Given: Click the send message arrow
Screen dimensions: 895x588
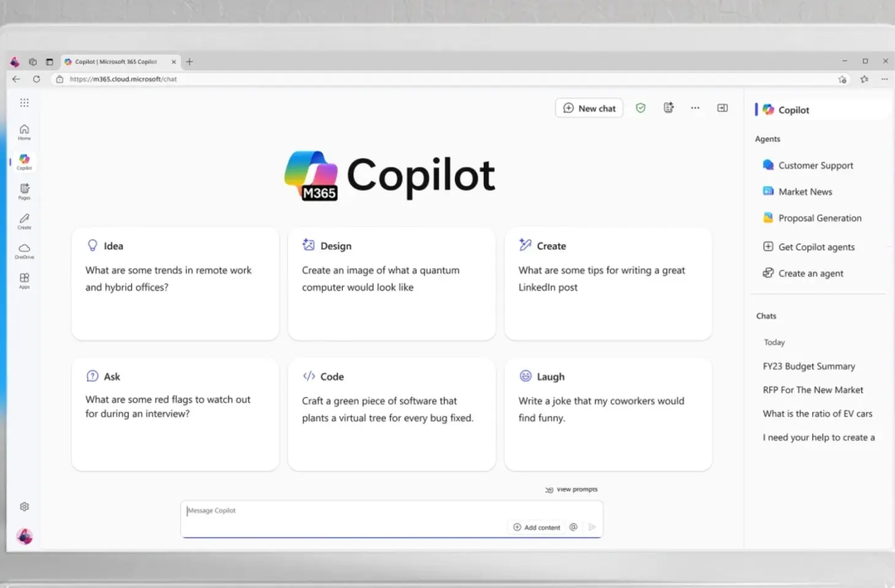Looking at the screenshot, I should click(592, 527).
